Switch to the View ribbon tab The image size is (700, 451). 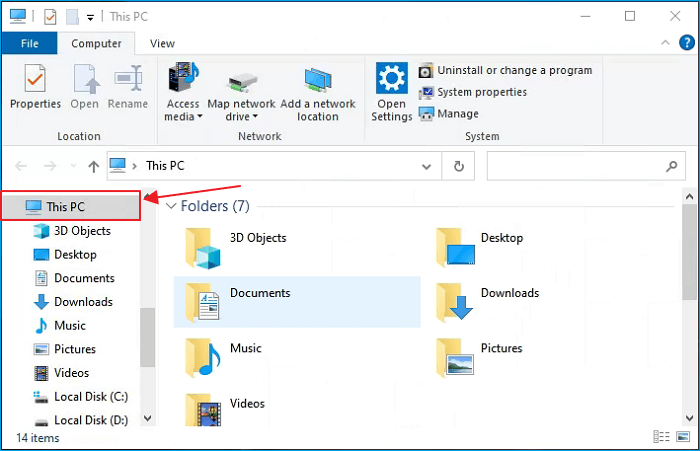point(162,43)
